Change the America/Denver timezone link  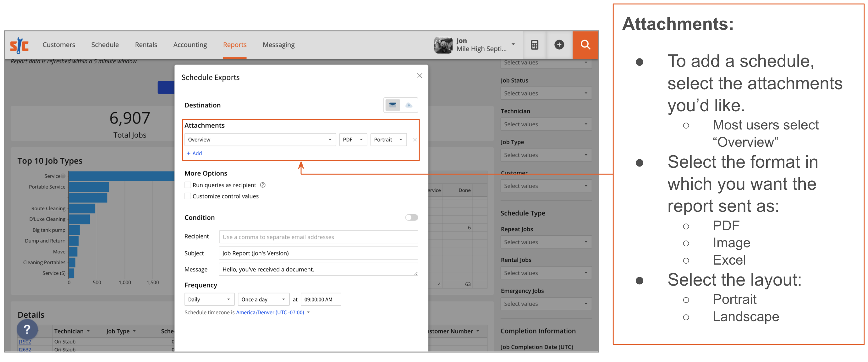(x=270, y=312)
